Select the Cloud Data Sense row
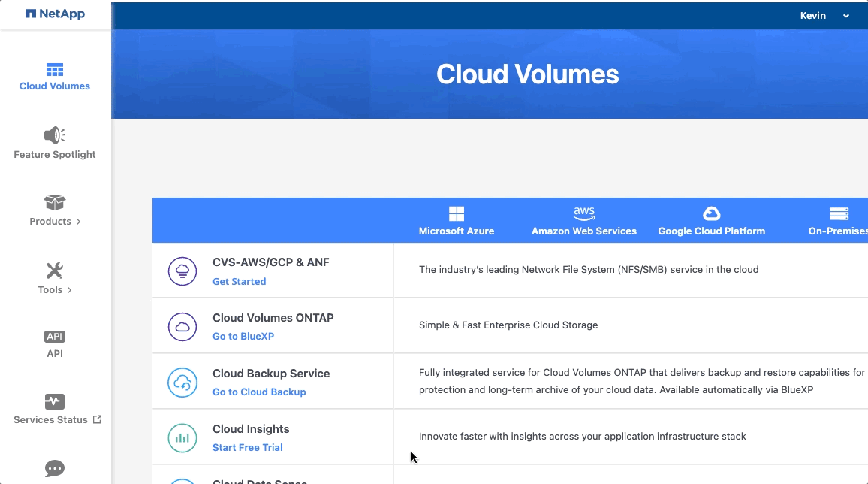 (x=261, y=479)
